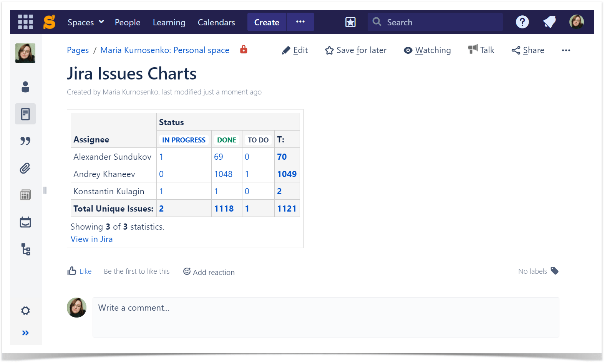
Task: Click the red page restrictions lock icon
Action: (x=244, y=50)
